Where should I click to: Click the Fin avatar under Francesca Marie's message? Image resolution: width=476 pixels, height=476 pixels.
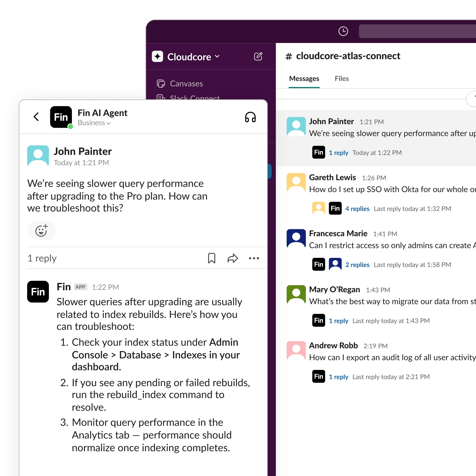(x=319, y=264)
